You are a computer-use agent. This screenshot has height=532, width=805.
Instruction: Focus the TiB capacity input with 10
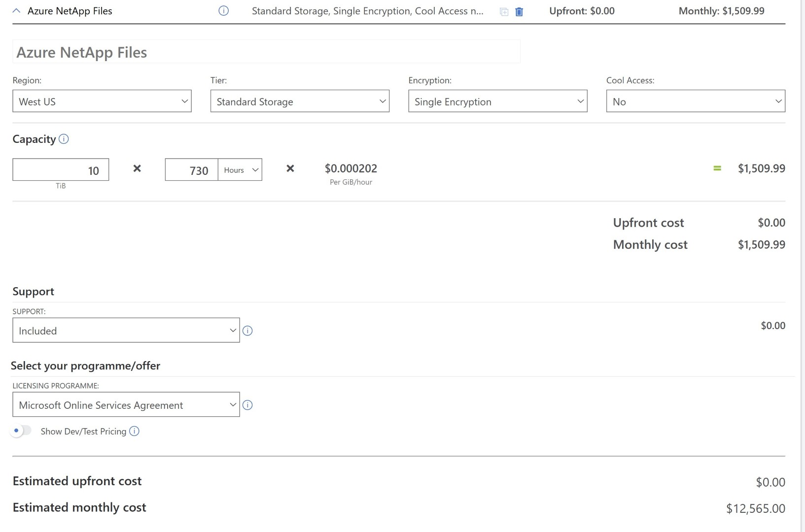(61, 169)
